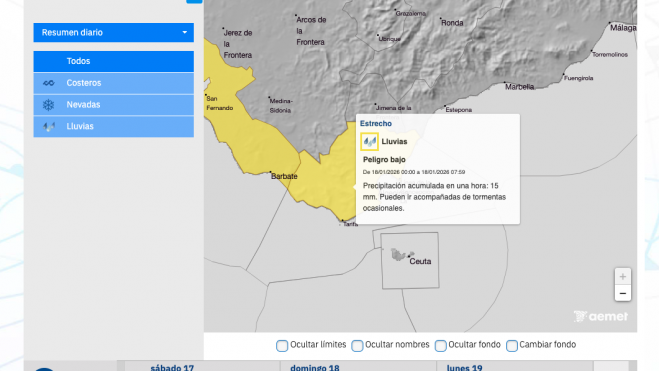Switch to the domingo 18 tab

[x=315, y=368]
